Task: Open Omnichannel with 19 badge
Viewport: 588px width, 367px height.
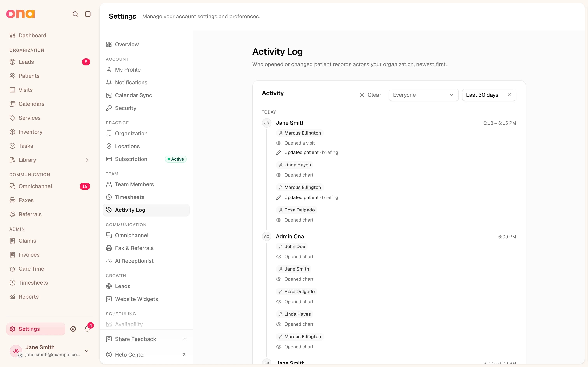Action: pos(50,186)
